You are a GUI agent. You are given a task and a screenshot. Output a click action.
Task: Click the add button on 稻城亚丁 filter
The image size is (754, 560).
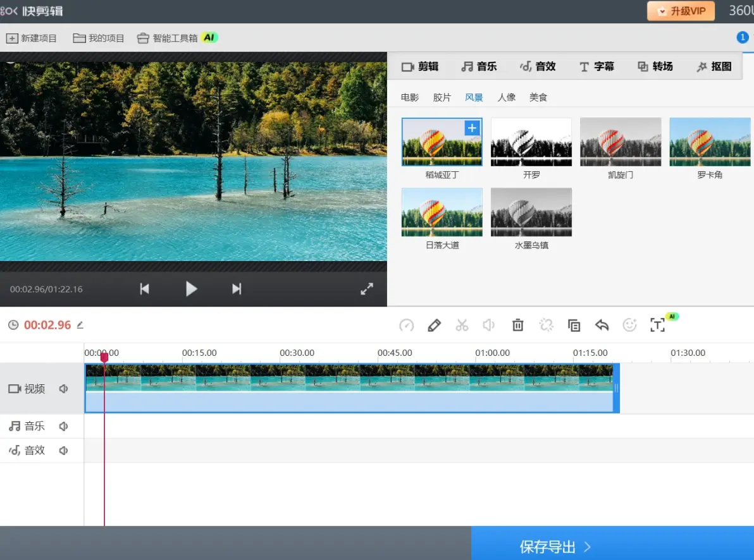[x=472, y=128]
